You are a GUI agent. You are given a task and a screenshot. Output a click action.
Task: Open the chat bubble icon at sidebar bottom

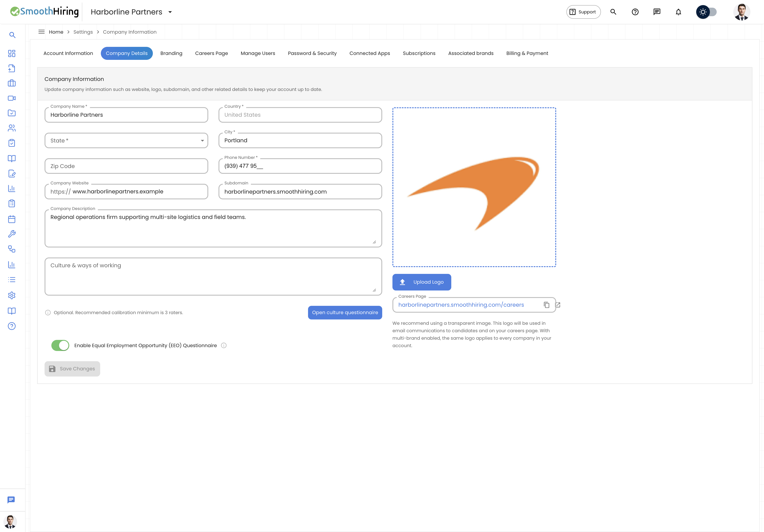[11, 500]
